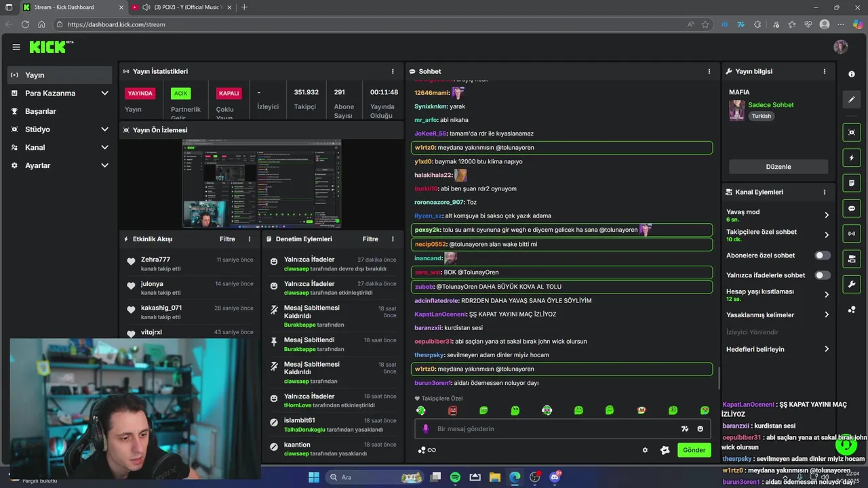This screenshot has height=488, width=868.
Task: Toggle the chat bubble icon in right sidebar
Action: [852, 209]
